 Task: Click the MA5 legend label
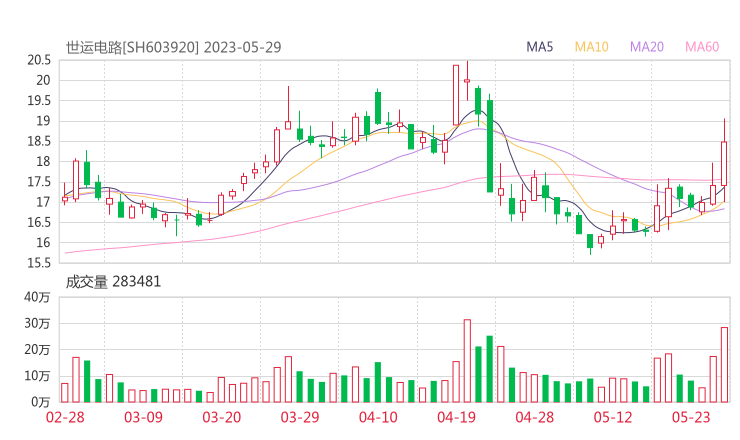(539, 47)
